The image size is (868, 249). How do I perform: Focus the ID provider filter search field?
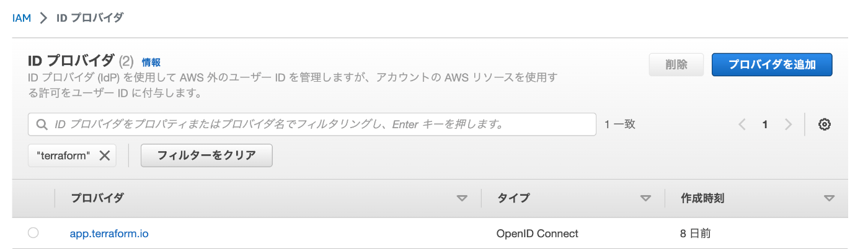312,124
